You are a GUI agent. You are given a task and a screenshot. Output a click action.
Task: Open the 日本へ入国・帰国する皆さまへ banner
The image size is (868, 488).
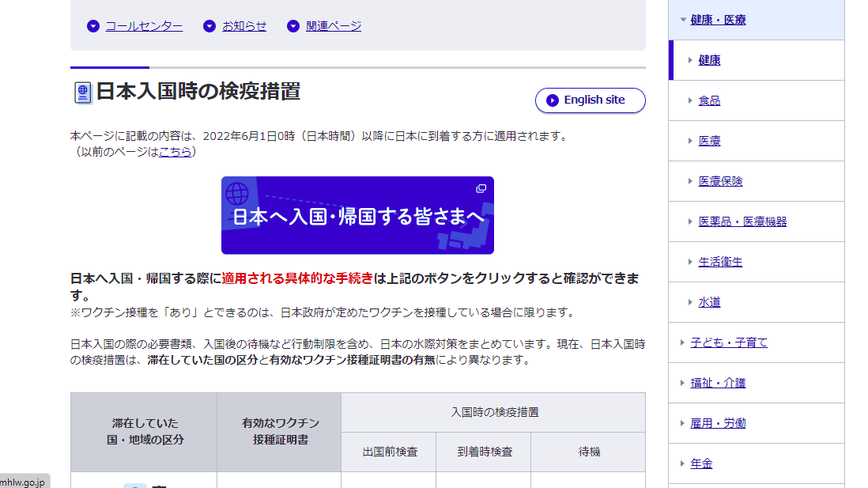357,215
